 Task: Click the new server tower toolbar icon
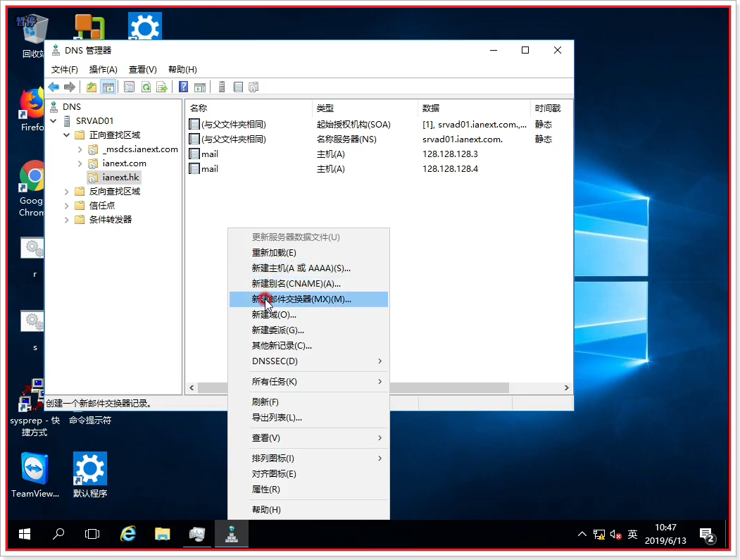click(222, 87)
